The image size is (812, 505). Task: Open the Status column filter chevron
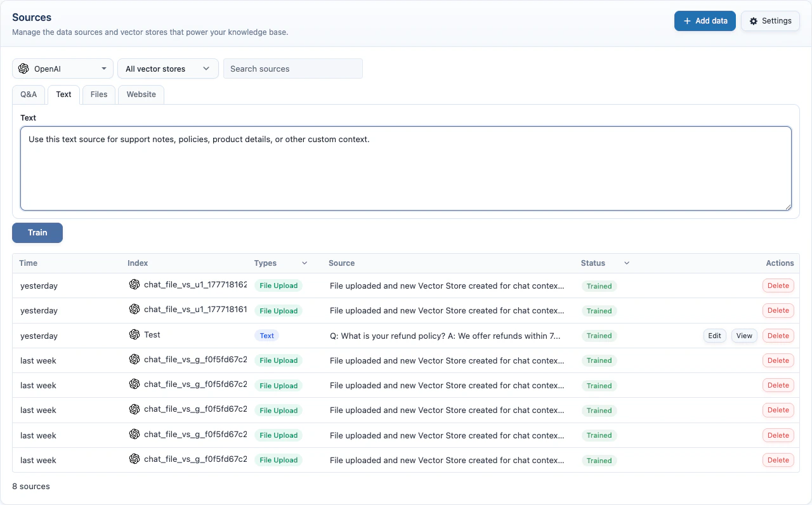pyautogui.click(x=626, y=263)
